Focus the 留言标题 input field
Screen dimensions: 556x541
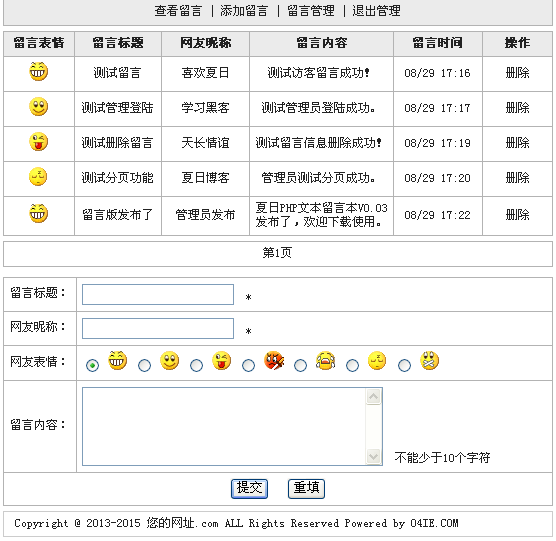pos(158,294)
